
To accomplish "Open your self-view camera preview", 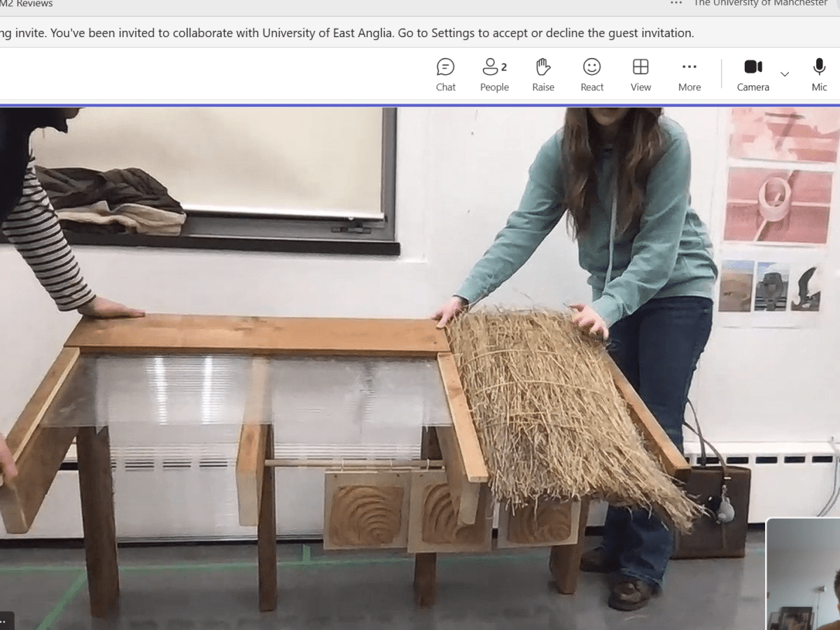I will pos(804,574).
